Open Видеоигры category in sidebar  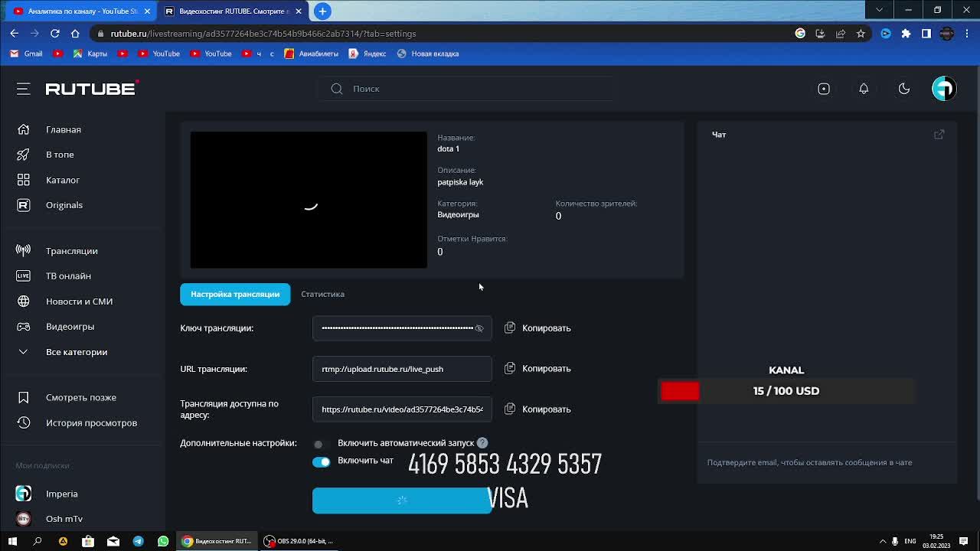[70, 327]
